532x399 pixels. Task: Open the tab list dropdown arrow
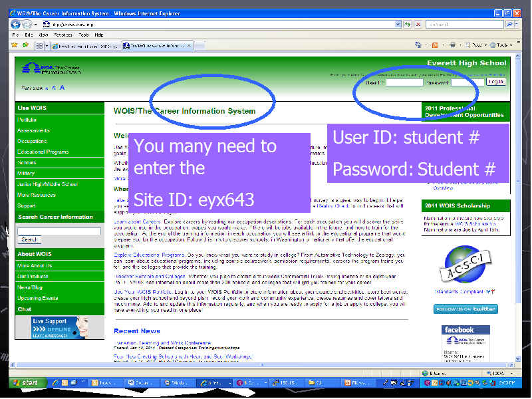[47, 46]
